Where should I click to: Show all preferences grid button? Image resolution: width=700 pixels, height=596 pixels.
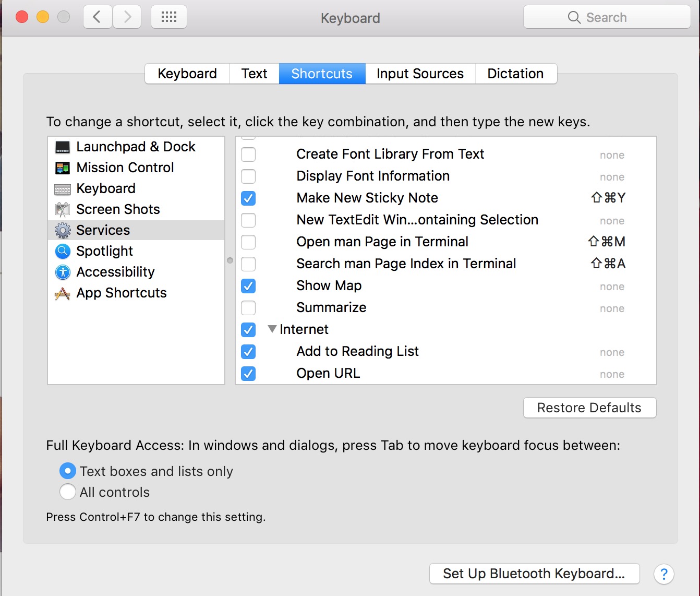169,17
